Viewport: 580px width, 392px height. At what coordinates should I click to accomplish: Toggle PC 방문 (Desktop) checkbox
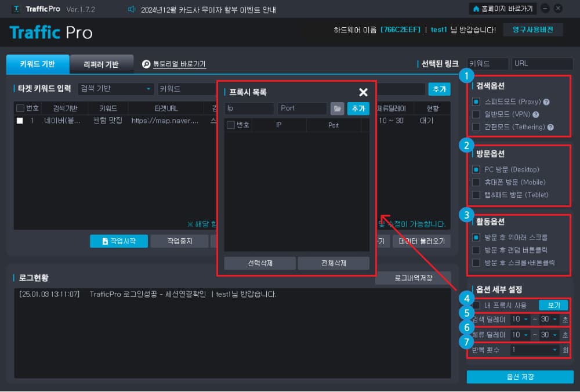coord(476,170)
